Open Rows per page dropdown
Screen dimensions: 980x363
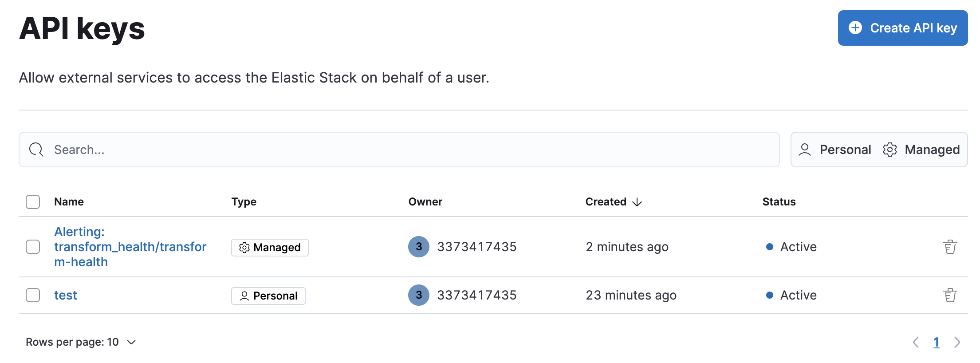point(81,342)
